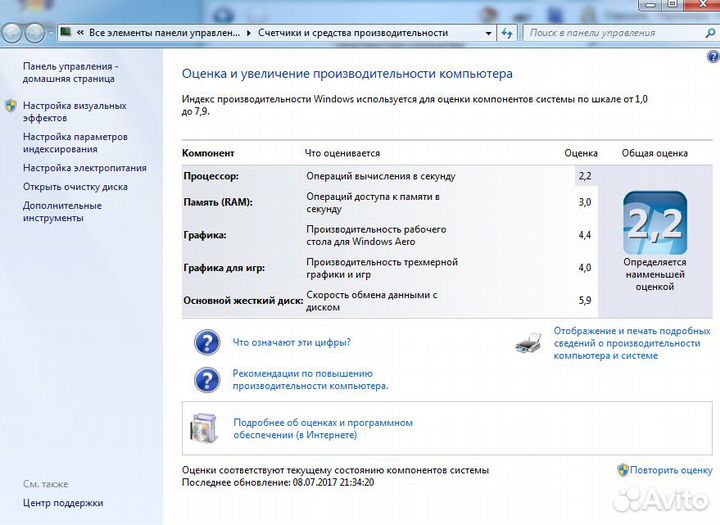Click the 2,2 overall score badge
The image size is (720, 525).
[655, 223]
